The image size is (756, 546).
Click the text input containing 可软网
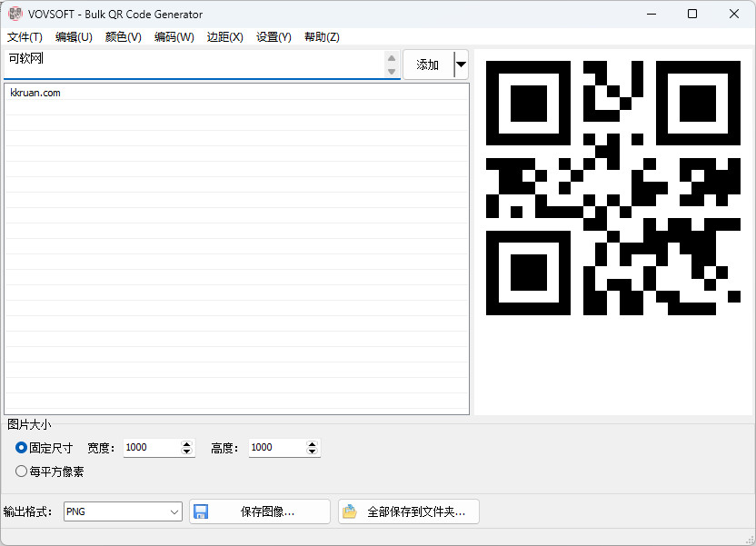click(194, 64)
